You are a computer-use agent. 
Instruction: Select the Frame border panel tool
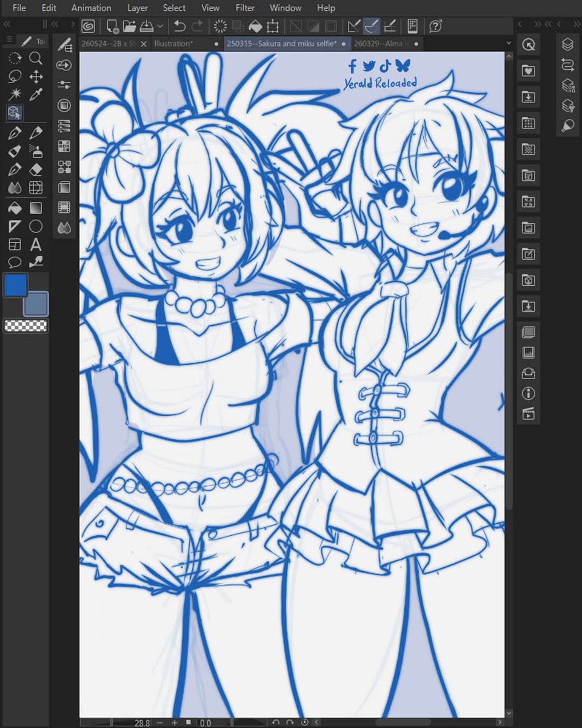[x=15, y=244]
